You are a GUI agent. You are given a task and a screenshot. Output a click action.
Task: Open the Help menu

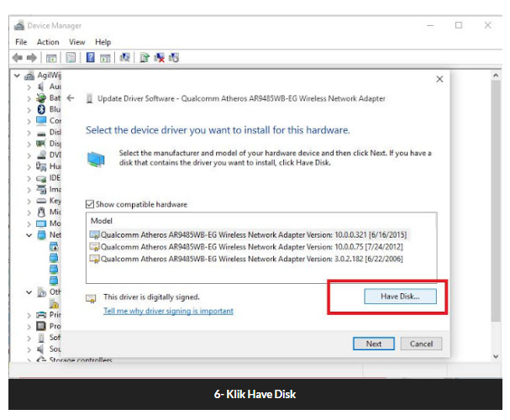tap(103, 42)
